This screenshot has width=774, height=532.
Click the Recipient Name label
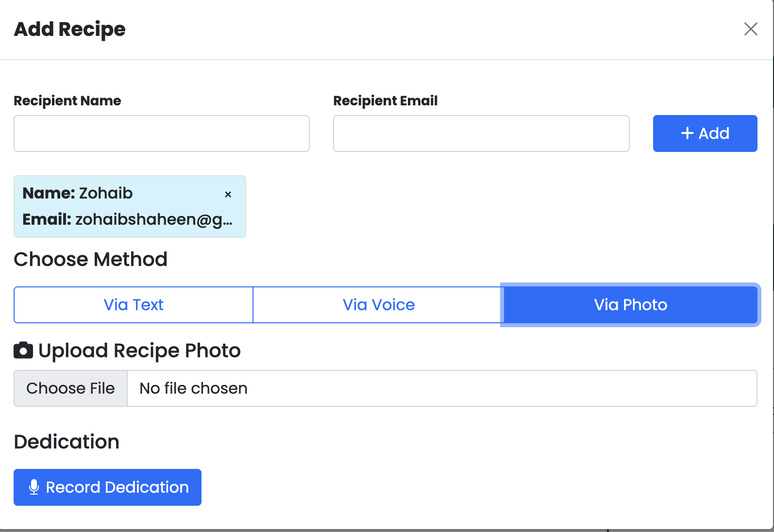click(67, 101)
